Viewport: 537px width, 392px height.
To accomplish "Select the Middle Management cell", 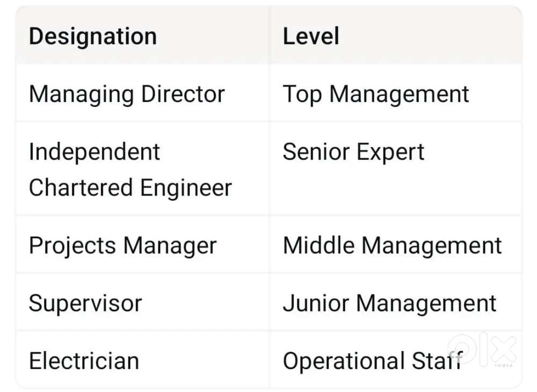I will [x=392, y=246].
